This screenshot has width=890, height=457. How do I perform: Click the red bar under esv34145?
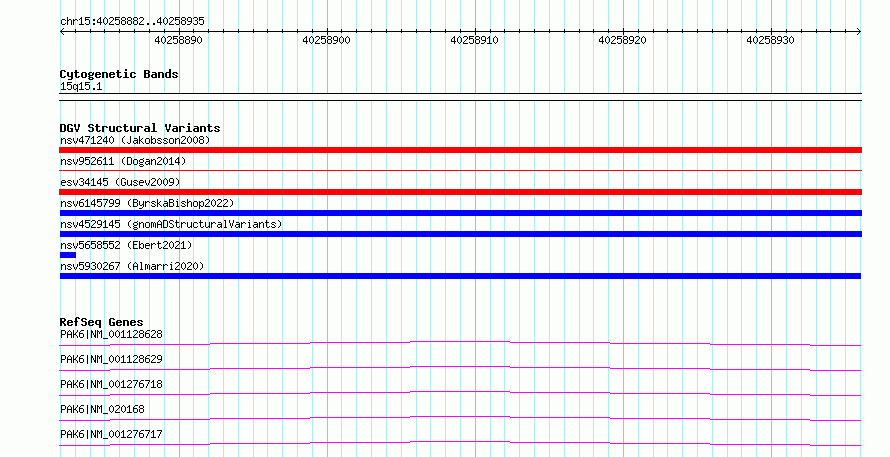[460, 192]
